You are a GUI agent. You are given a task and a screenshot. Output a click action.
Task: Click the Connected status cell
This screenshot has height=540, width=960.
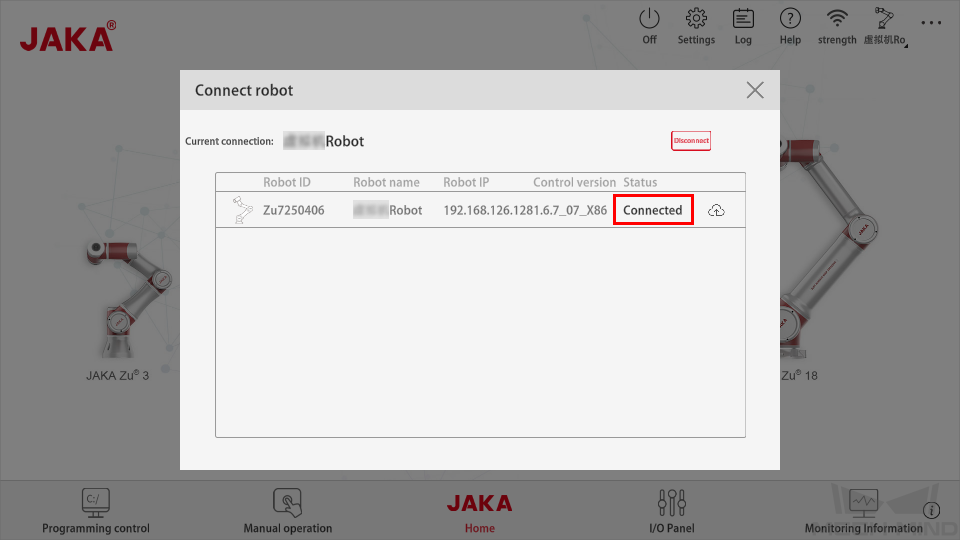pyautogui.click(x=653, y=210)
